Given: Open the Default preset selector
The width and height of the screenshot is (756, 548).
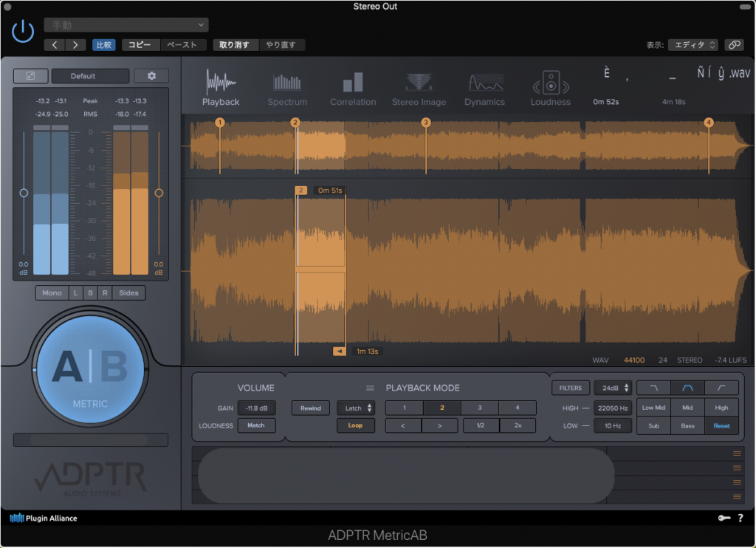Looking at the screenshot, I should (x=90, y=76).
